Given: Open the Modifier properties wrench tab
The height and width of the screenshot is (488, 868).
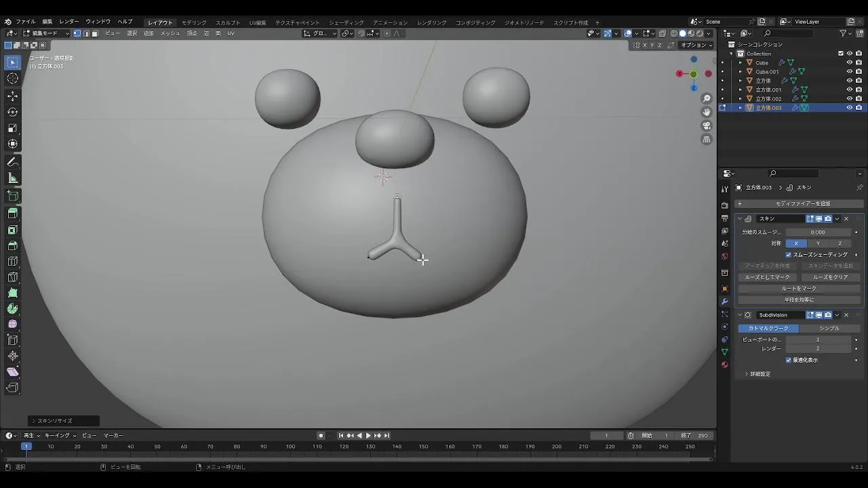Looking at the screenshot, I should 725,302.
